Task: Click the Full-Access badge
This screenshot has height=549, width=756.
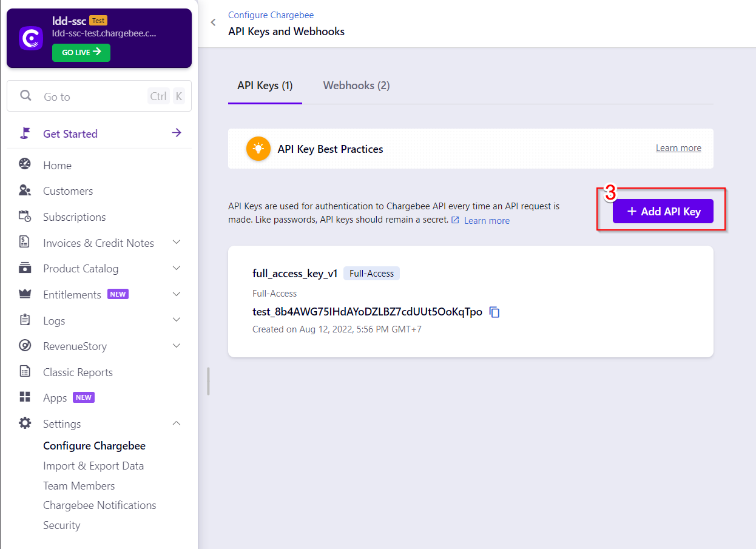Action: (x=371, y=274)
